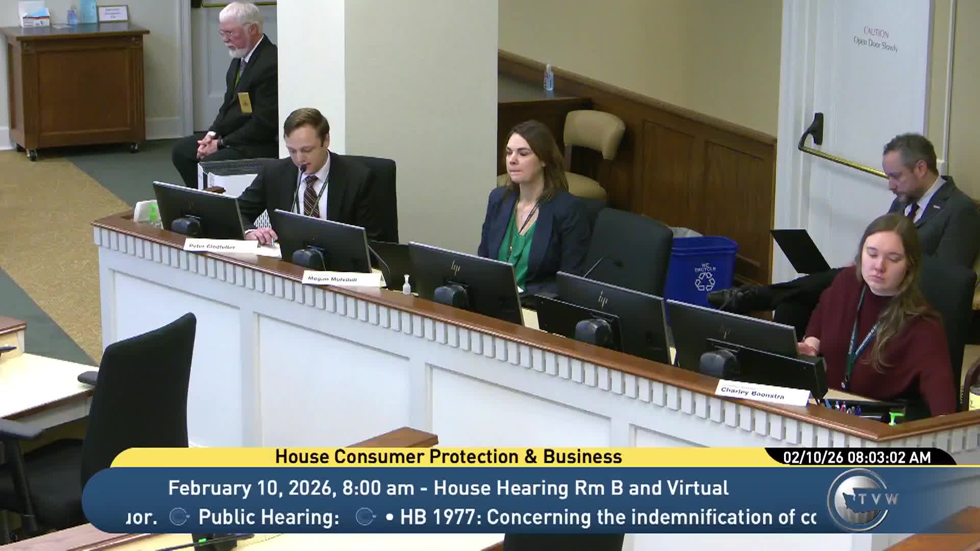Click the February 10, 2026 hearing info line

click(x=448, y=488)
